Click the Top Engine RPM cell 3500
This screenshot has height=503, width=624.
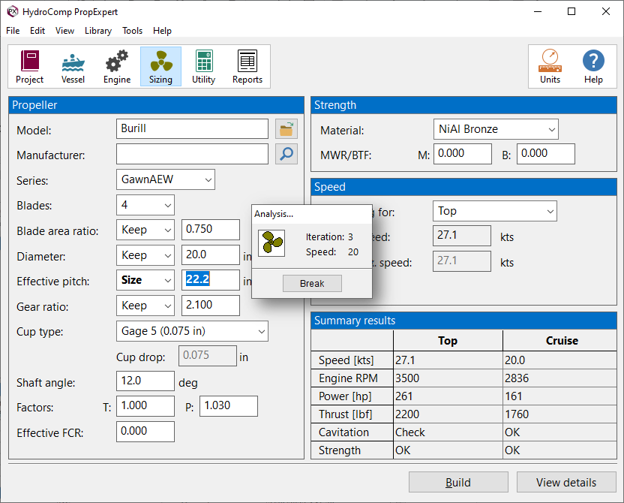coord(448,378)
